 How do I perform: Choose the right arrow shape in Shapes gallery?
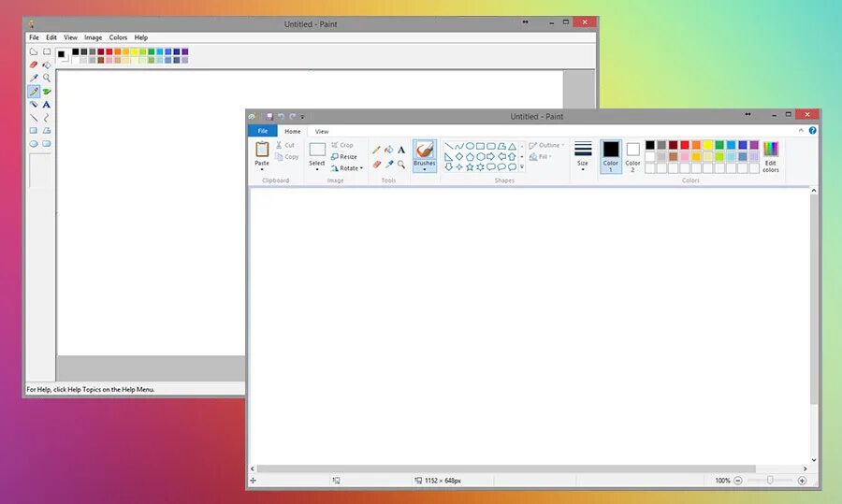point(491,157)
